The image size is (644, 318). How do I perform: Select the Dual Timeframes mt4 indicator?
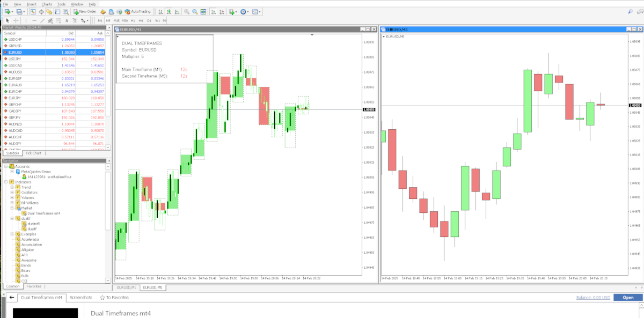coord(43,213)
